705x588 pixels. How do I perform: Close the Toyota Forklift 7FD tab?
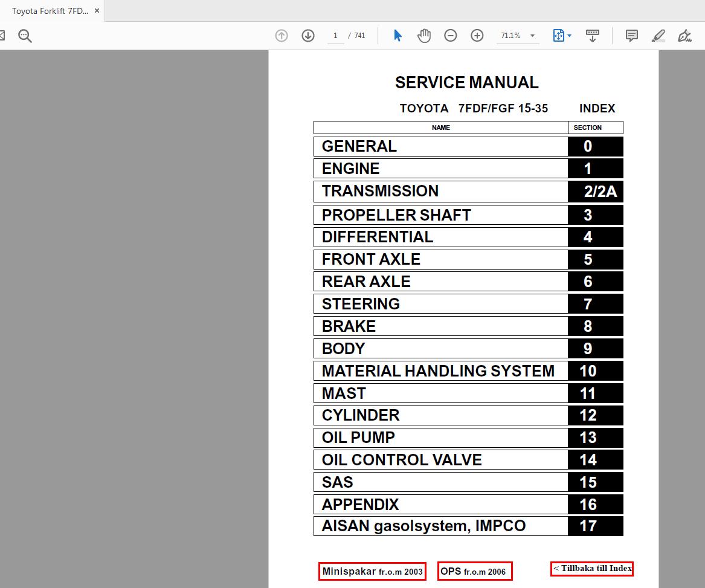97,11
